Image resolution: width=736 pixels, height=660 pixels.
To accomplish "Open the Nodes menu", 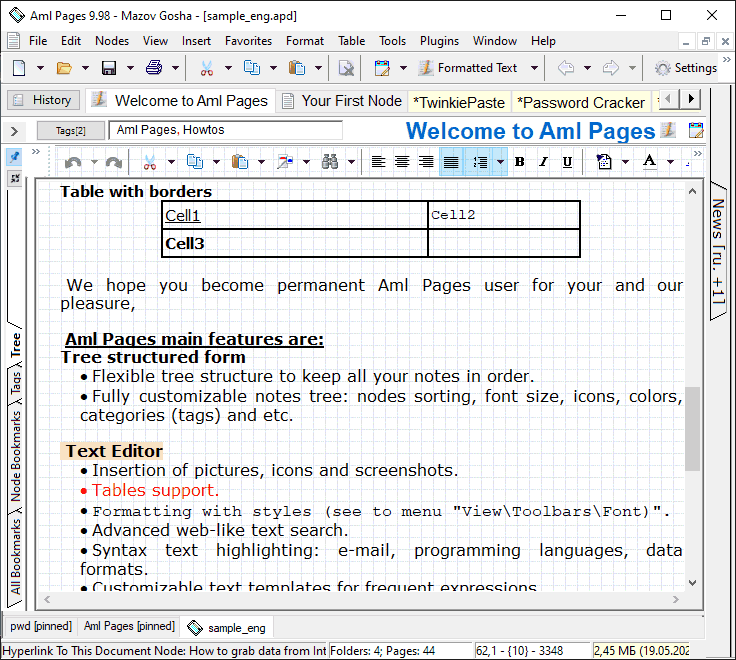I will point(112,41).
